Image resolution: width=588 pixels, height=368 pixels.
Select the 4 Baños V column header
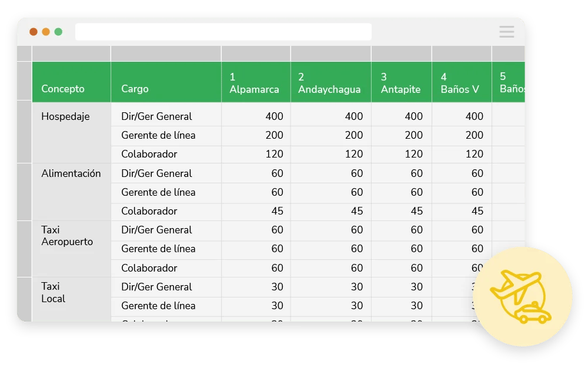coord(462,82)
